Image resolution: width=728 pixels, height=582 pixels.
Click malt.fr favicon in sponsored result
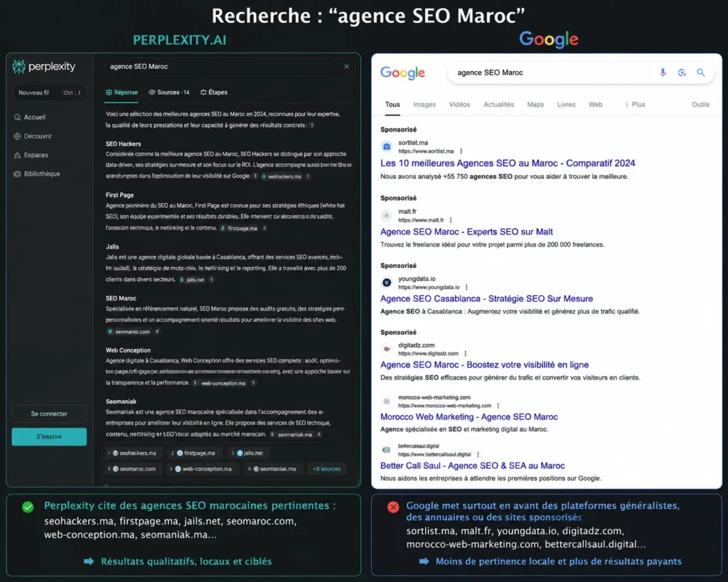[386, 215]
